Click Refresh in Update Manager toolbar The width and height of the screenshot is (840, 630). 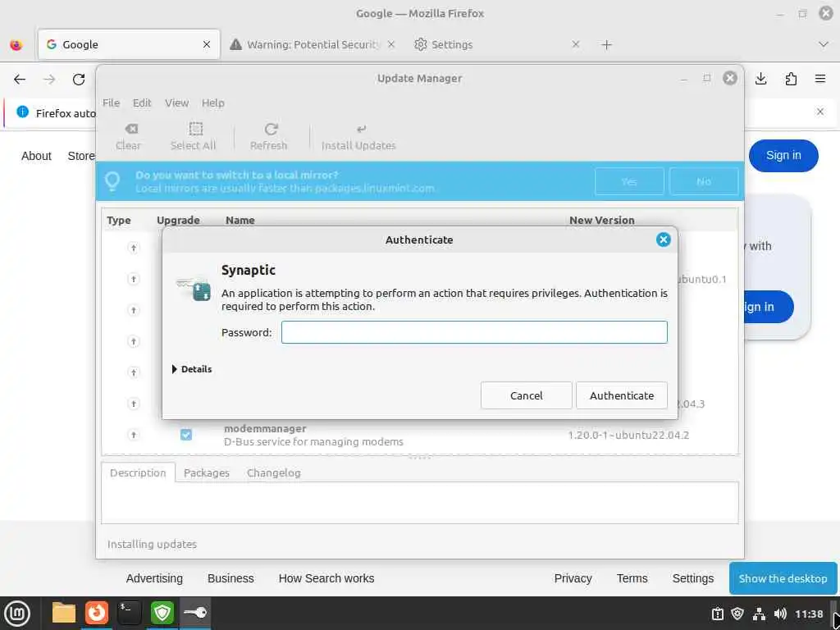click(x=269, y=137)
